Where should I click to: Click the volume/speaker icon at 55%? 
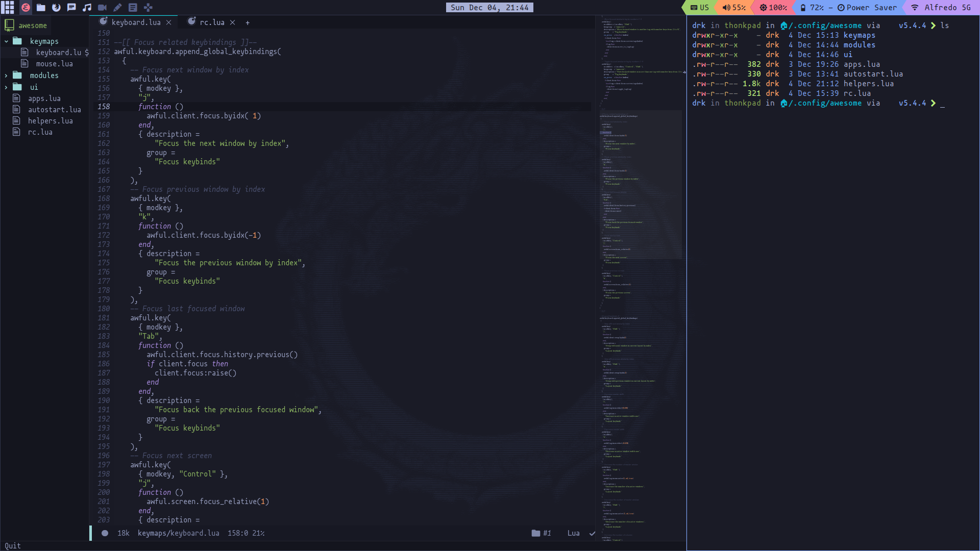click(x=726, y=8)
